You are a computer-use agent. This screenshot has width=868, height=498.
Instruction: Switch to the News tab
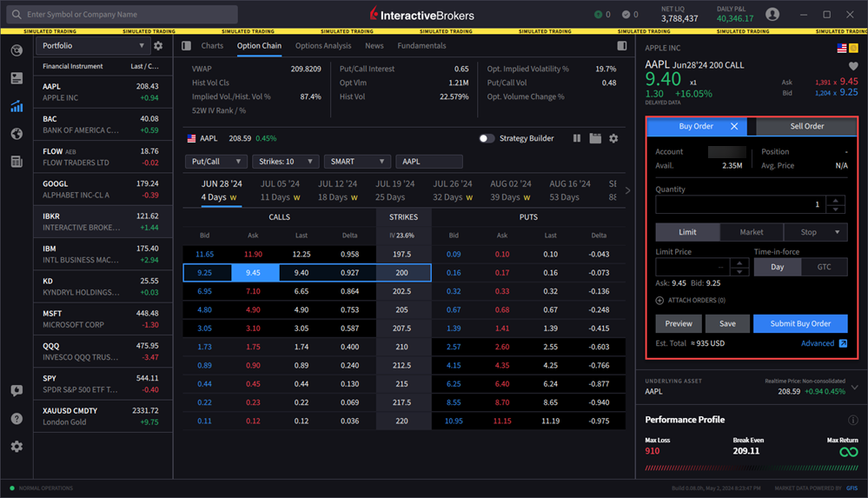click(374, 45)
